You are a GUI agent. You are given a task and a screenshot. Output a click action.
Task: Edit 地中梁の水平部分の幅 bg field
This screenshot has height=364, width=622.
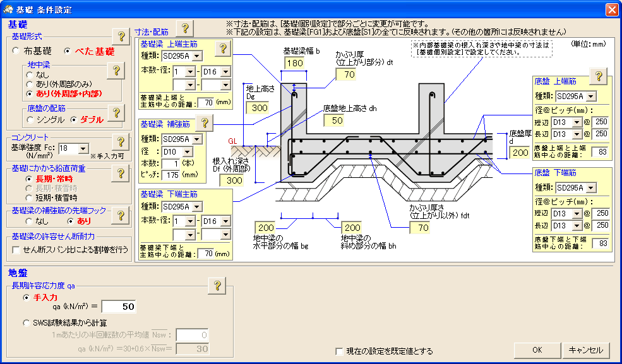(x=265, y=228)
